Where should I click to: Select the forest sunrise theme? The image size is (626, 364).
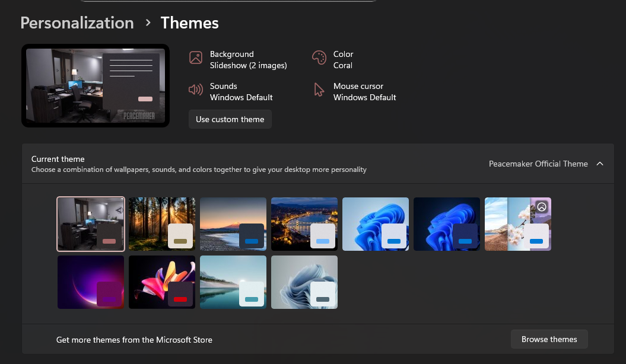point(162,224)
